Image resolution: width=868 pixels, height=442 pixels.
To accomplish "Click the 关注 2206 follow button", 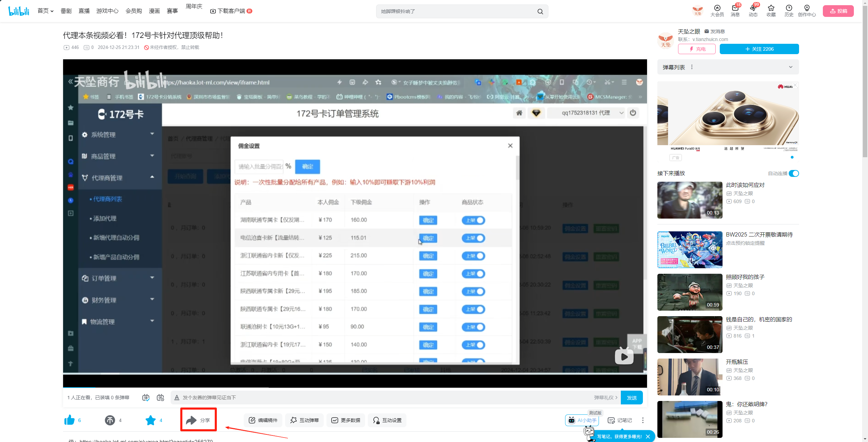I will click(x=759, y=49).
